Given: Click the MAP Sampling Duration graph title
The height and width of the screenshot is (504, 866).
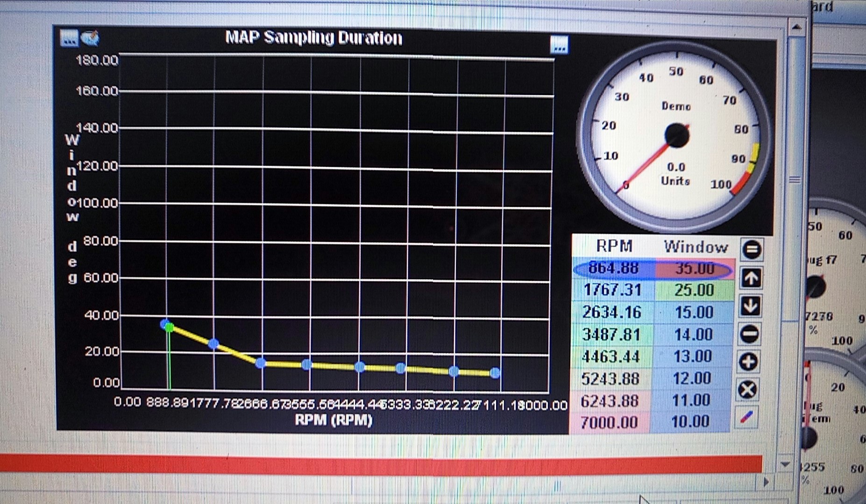Looking at the screenshot, I should point(313,38).
